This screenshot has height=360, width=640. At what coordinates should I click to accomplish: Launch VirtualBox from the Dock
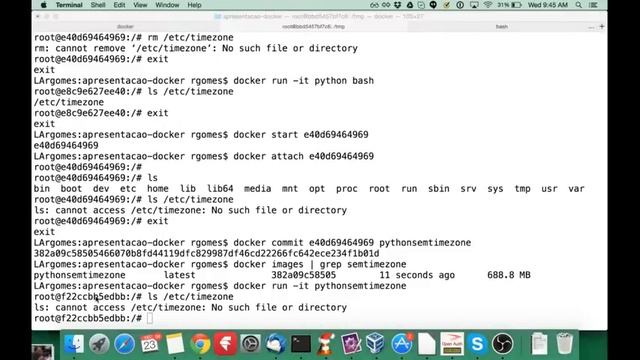pyautogui.click(x=376, y=344)
